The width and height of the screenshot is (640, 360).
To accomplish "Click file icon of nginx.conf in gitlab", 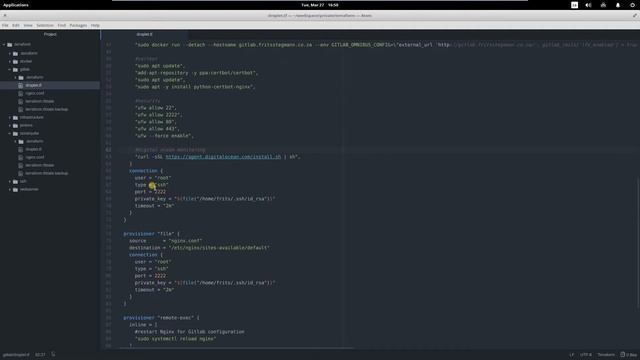I will [21, 93].
